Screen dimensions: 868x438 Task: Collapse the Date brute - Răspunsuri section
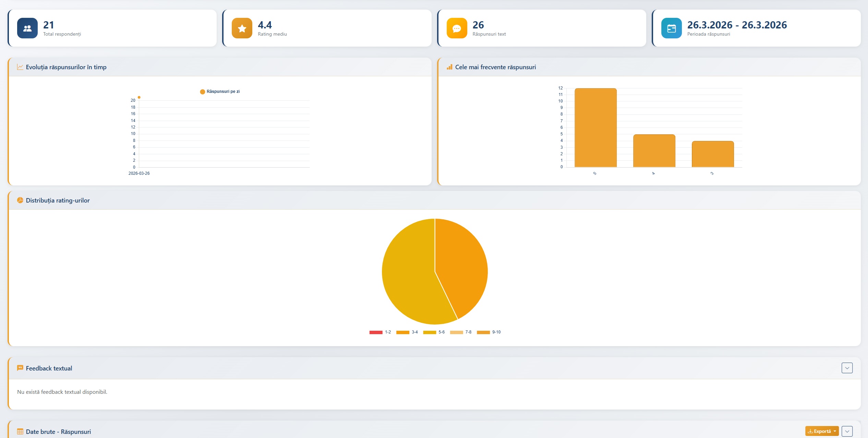[847, 431]
